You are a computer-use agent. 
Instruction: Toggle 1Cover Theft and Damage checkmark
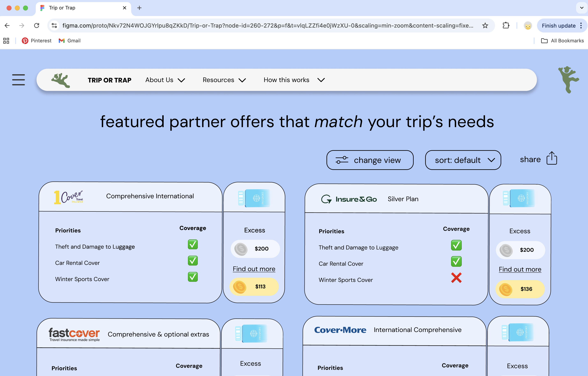pos(193,245)
